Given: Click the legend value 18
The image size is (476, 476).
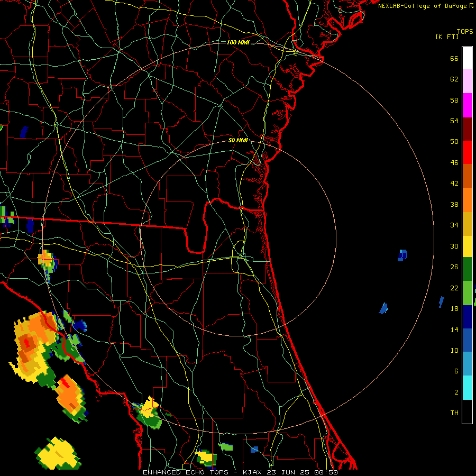Looking at the screenshot, I should (x=454, y=308).
